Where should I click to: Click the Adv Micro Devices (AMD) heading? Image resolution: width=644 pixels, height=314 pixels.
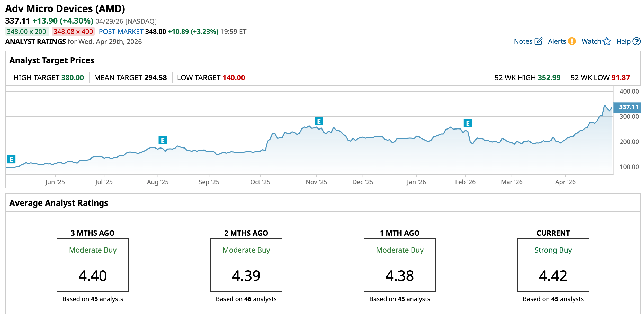[65, 9]
